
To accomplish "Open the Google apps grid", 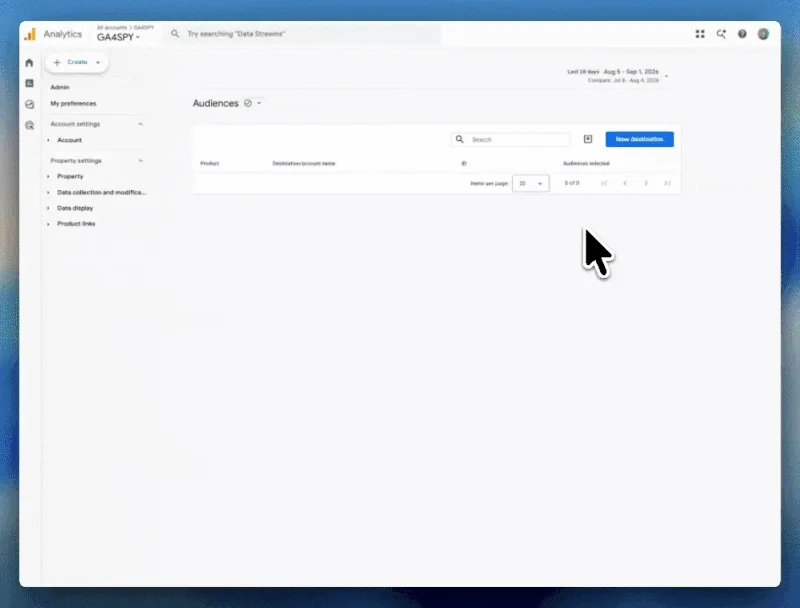I will pos(700,34).
